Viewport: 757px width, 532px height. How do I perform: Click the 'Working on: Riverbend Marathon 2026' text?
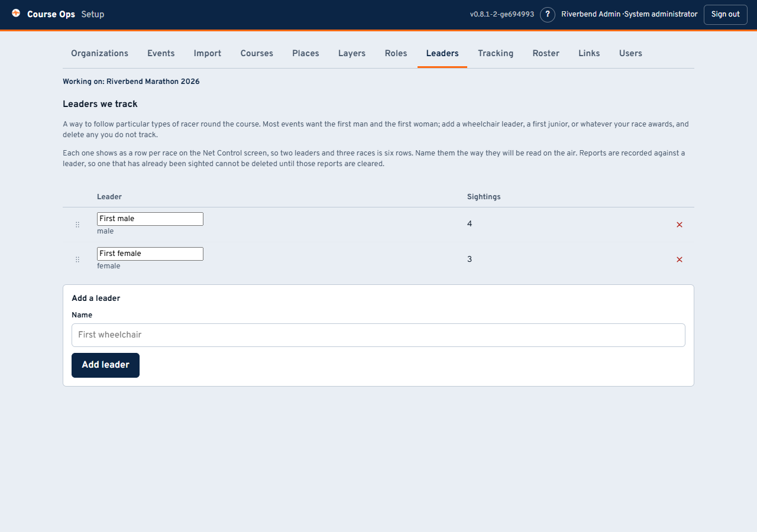(131, 82)
